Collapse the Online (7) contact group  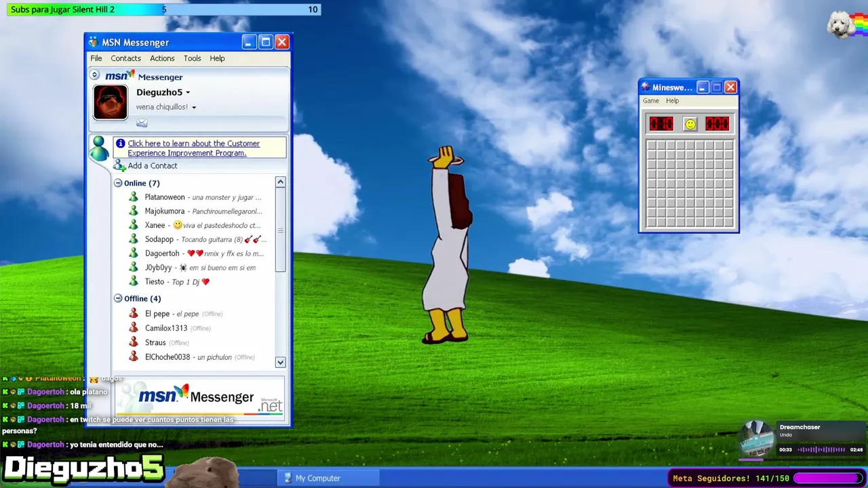tap(118, 183)
